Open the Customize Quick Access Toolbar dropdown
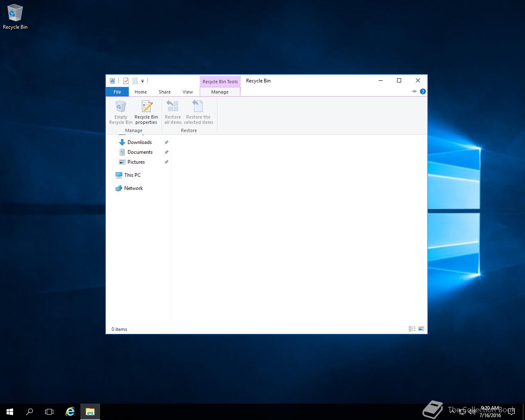 142,81
